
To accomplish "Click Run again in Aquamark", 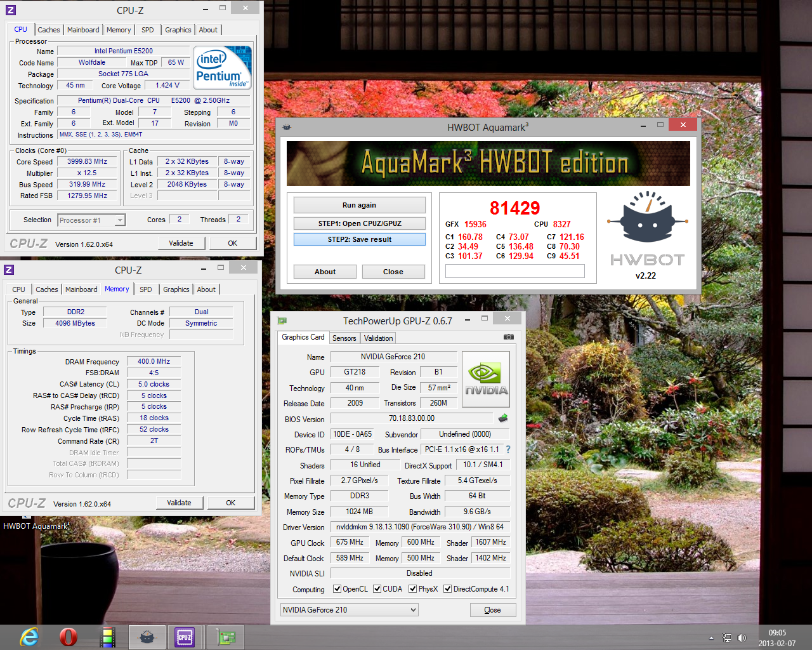I will (x=359, y=205).
